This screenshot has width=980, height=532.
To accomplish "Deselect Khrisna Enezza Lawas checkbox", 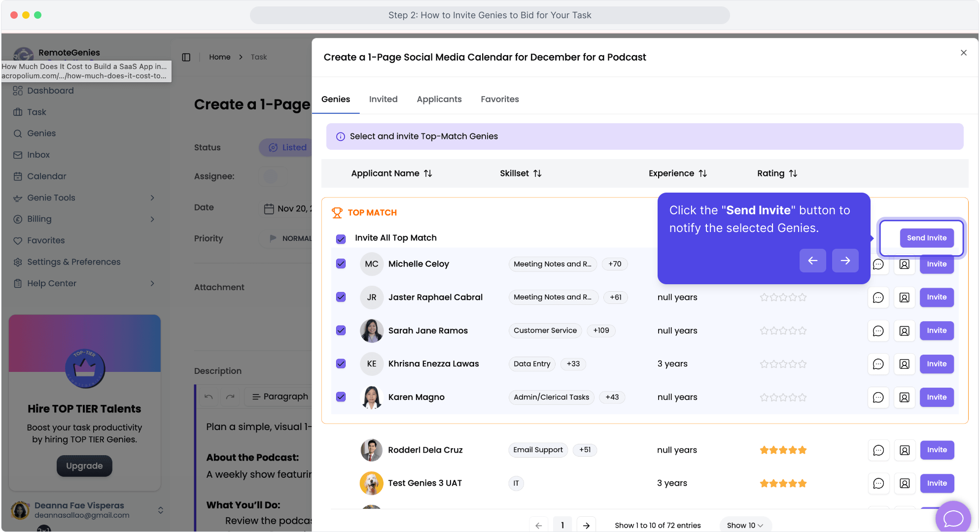I will tap(341, 364).
